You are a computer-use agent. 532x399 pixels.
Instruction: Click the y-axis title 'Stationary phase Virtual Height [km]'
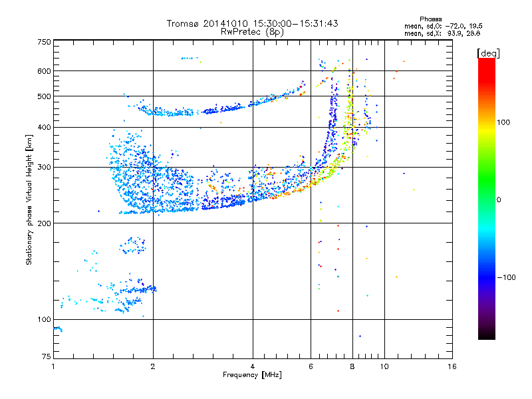point(29,199)
